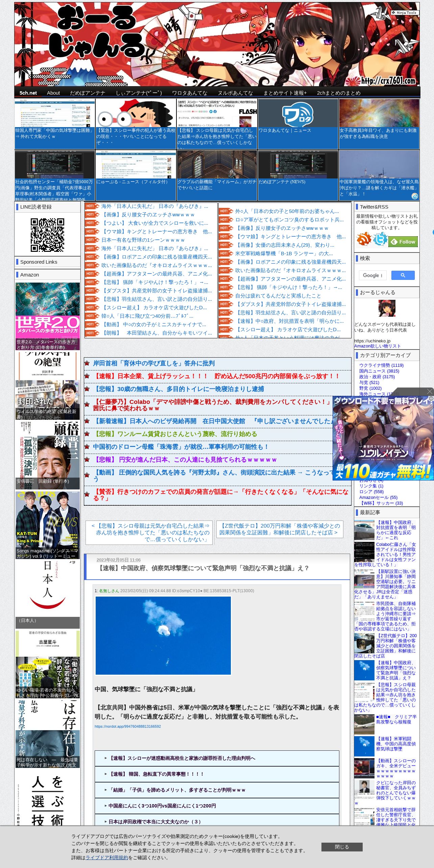Screen dimensions: 434x868
Task: Open the ワロタあんてな navigation item
Action: point(190,93)
